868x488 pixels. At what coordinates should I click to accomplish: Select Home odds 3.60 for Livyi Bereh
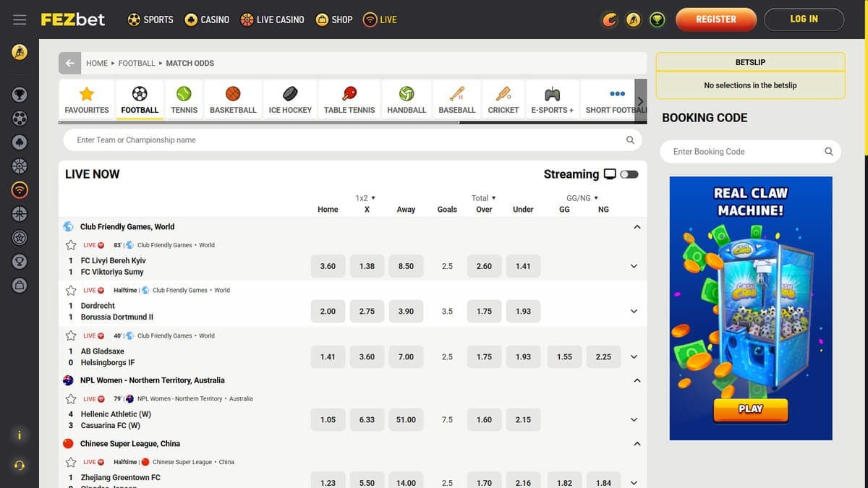click(328, 266)
